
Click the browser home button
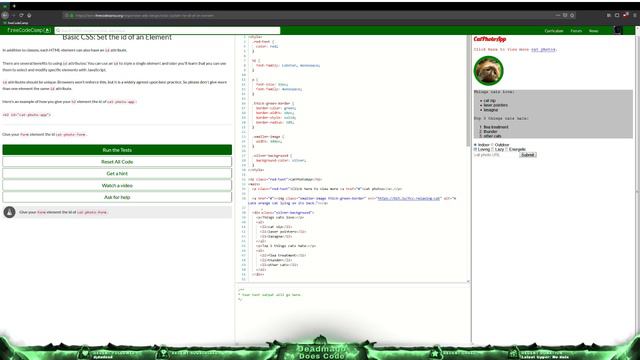click(x=29, y=15)
